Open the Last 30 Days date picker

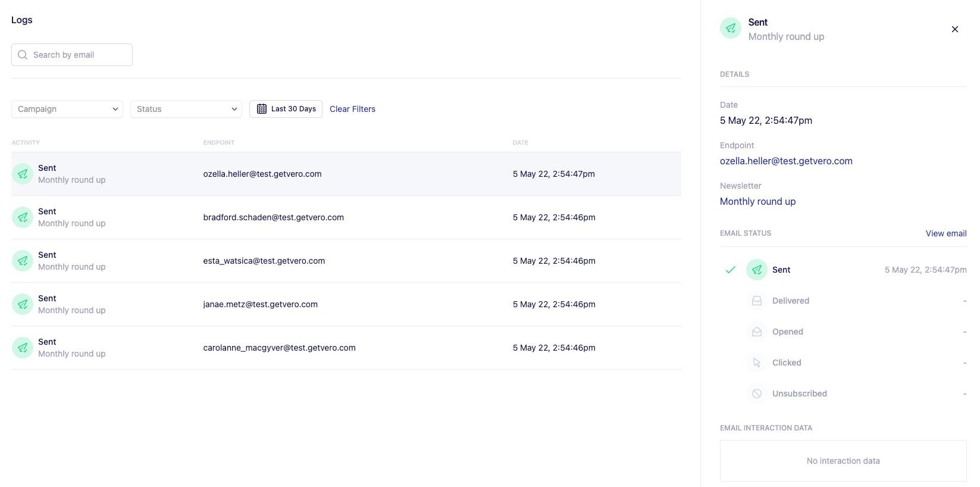(x=286, y=109)
